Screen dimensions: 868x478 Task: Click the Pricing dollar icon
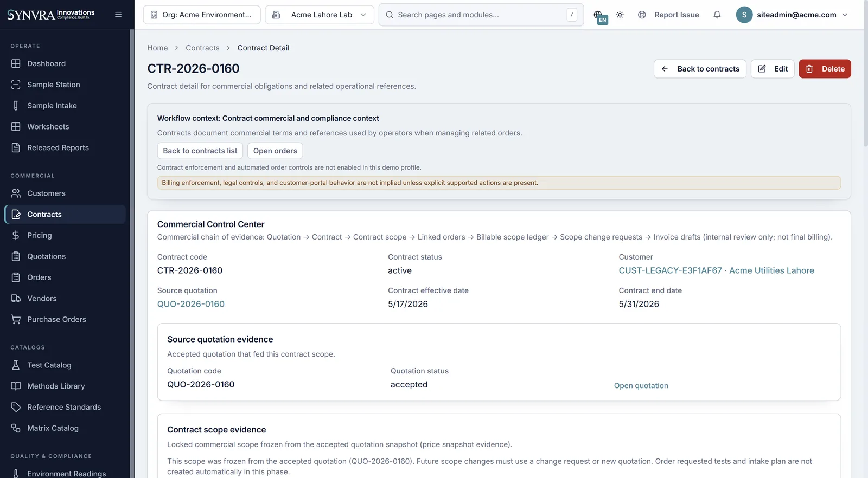16,235
